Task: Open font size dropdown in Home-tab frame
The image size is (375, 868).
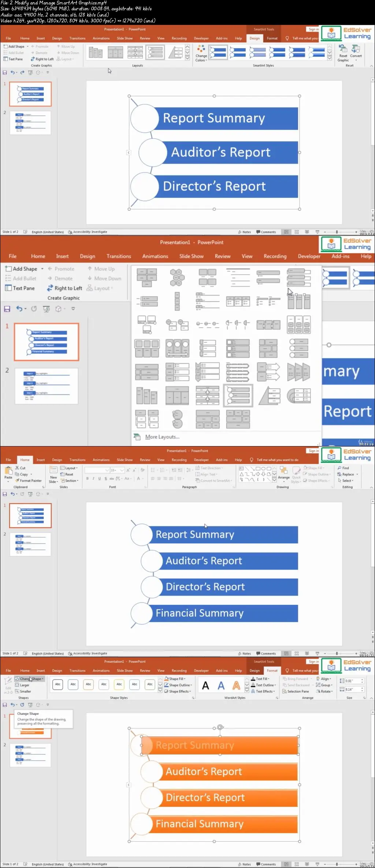Action: (122, 470)
